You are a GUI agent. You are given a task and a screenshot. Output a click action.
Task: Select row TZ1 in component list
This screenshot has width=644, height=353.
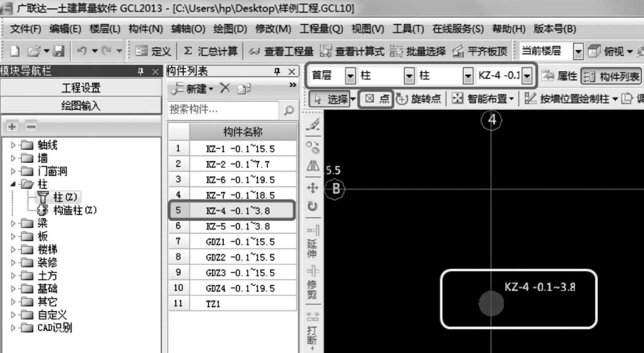233,304
